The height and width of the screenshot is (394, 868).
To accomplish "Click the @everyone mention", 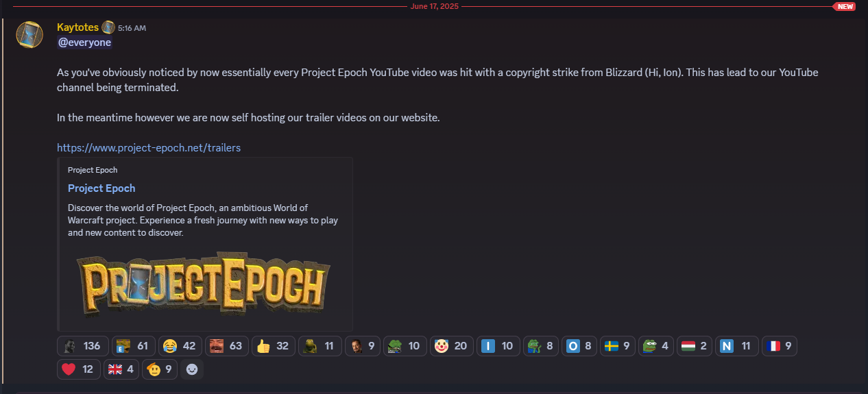I will point(84,42).
